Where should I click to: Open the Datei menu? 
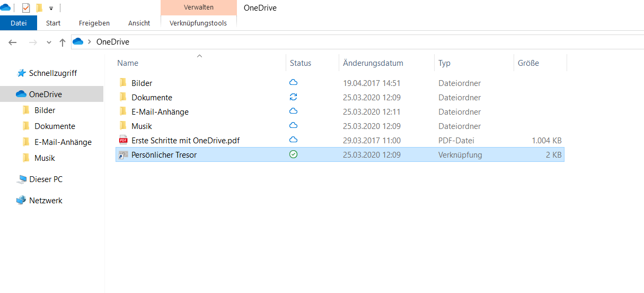point(19,23)
